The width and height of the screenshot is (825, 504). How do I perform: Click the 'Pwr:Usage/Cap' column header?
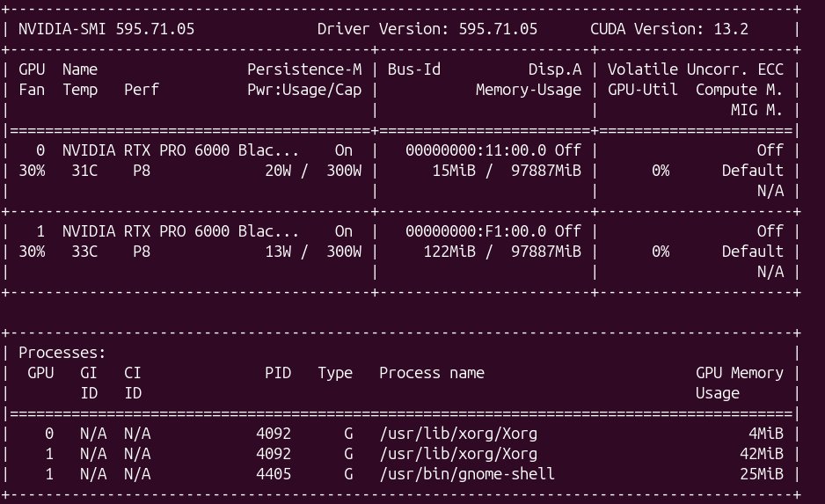304,90
